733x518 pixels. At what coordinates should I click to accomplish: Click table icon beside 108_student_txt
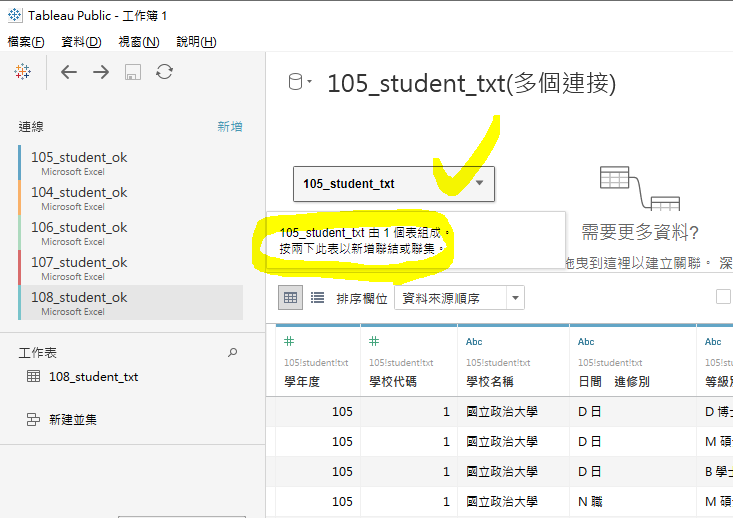pyautogui.click(x=33, y=376)
